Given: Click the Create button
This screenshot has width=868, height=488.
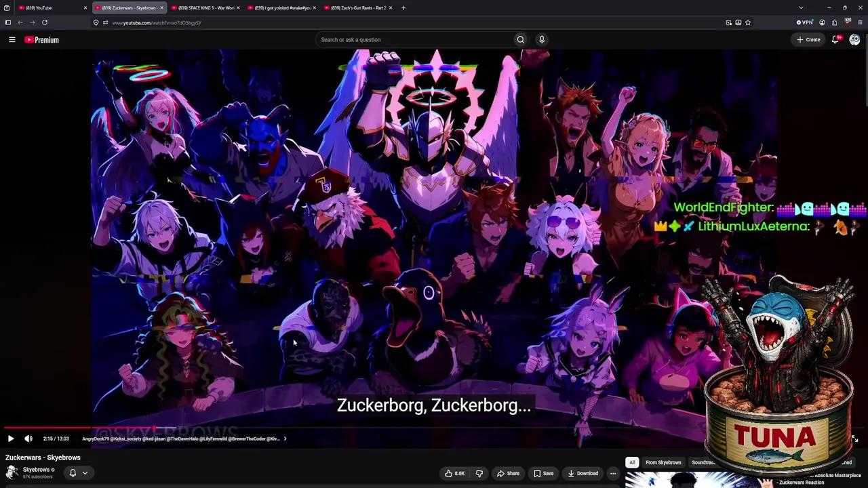Looking at the screenshot, I should point(809,39).
